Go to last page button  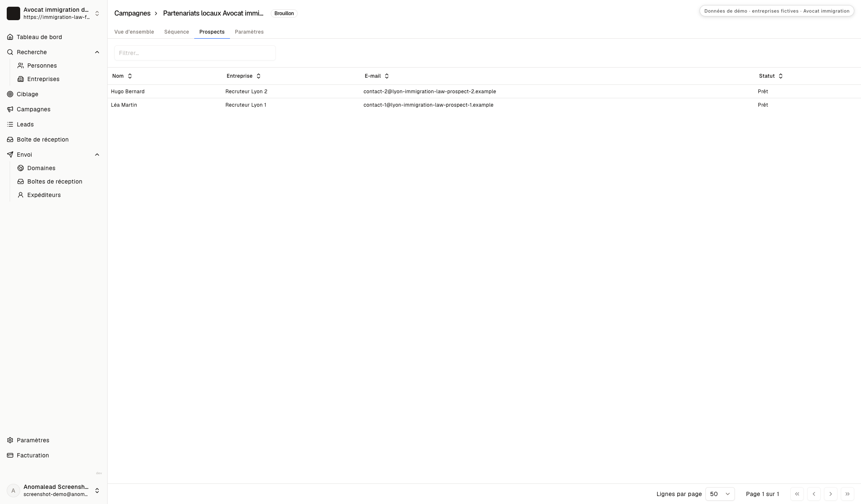point(848,494)
